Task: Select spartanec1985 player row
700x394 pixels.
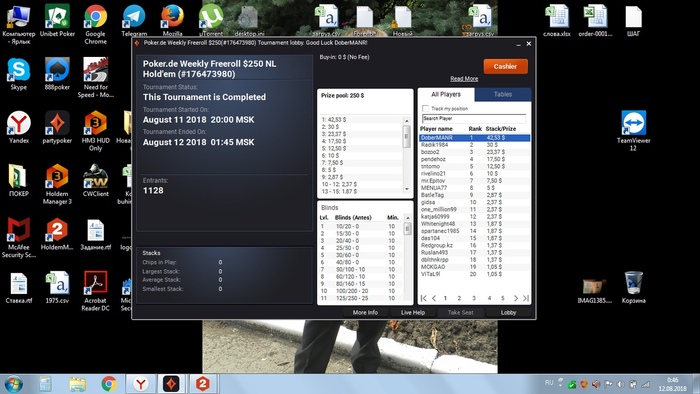Action: pyautogui.click(x=475, y=231)
